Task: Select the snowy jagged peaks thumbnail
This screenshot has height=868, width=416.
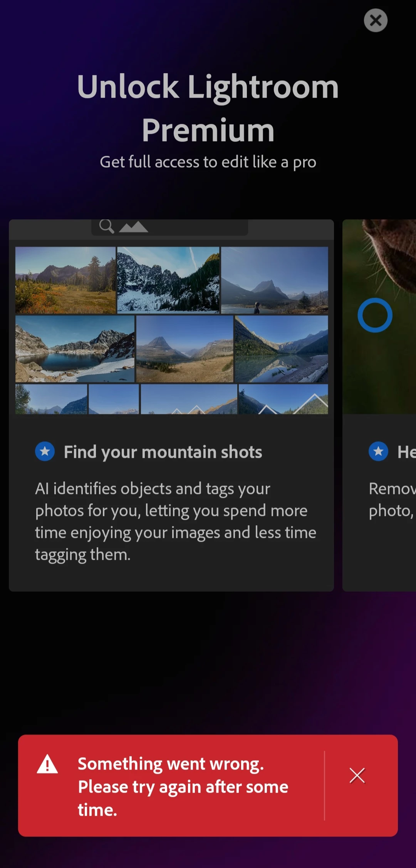Action: pyautogui.click(x=168, y=280)
